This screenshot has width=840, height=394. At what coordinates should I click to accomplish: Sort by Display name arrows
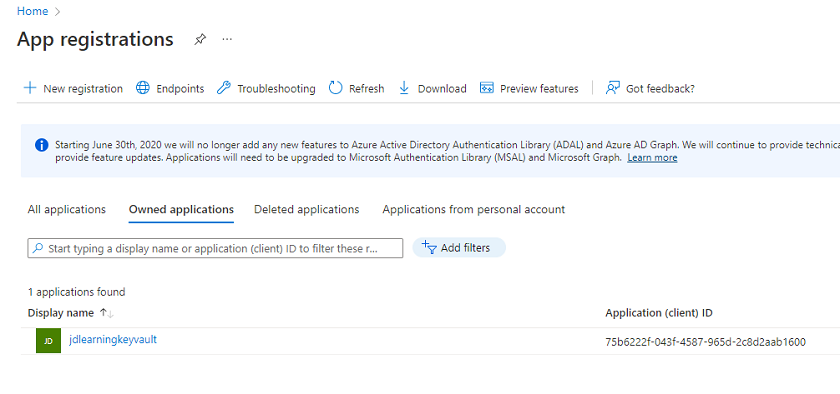[x=107, y=313]
